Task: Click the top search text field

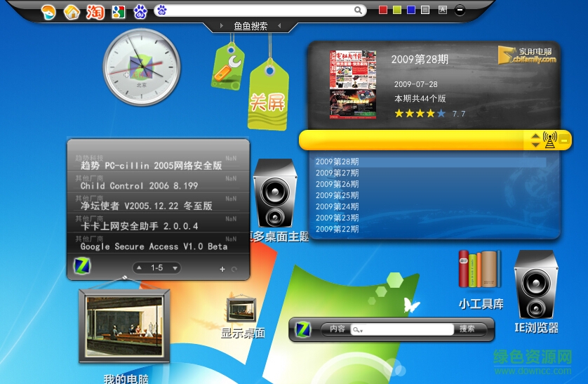Action: click(260, 11)
